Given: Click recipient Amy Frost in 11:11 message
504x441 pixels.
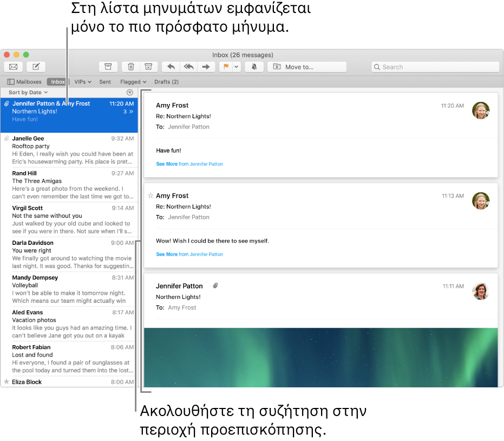Looking at the screenshot, I should tap(182, 308).
